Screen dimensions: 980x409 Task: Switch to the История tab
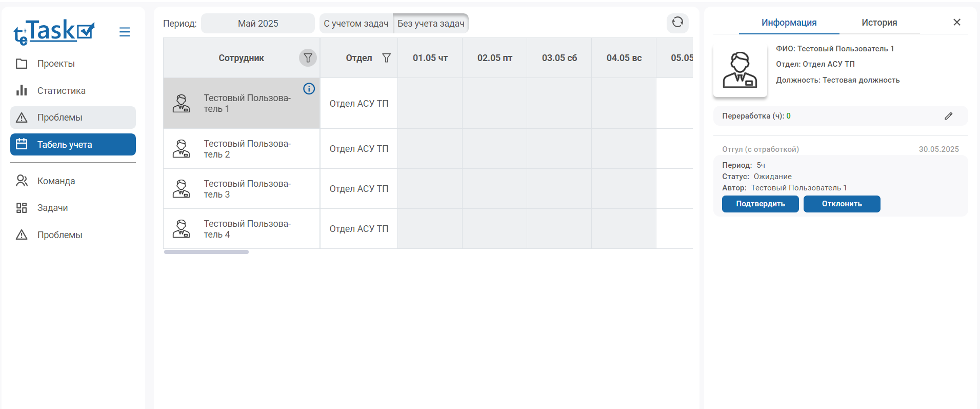pyautogui.click(x=879, y=23)
